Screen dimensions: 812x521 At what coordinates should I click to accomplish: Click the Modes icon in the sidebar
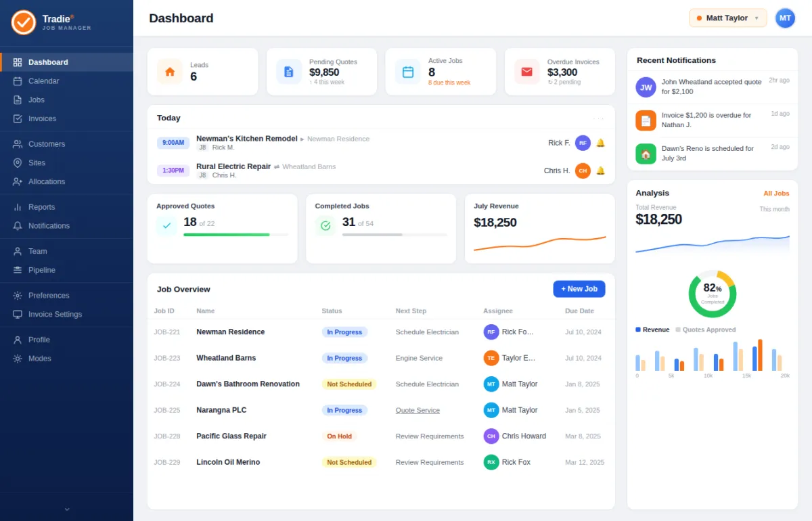[18, 359]
